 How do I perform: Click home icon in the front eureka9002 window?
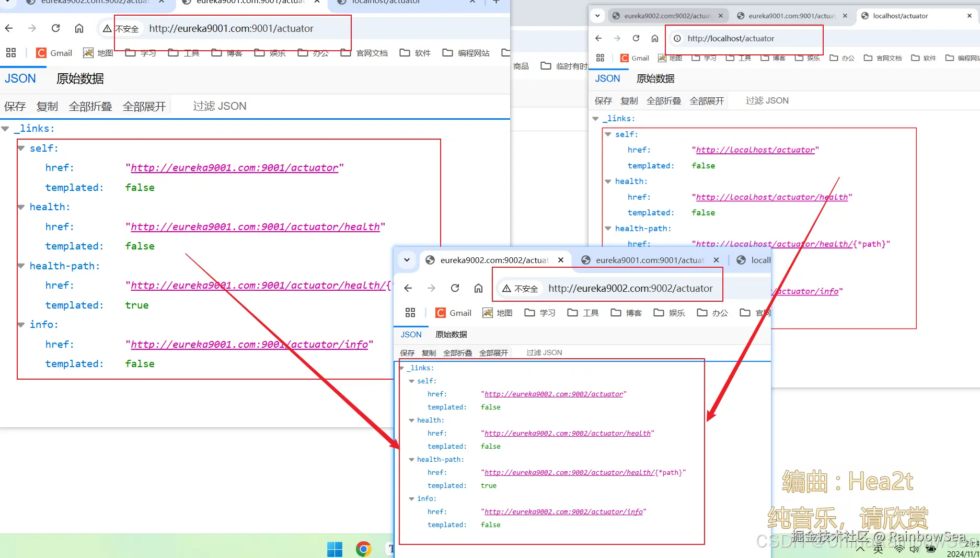pos(478,288)
